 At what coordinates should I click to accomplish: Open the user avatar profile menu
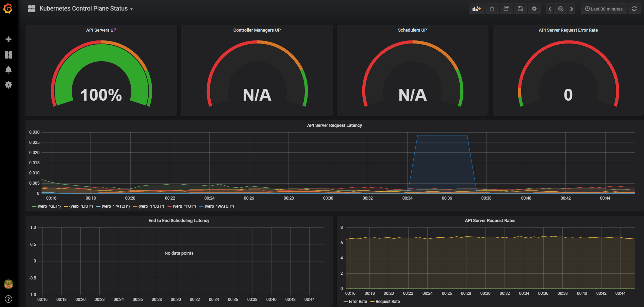[9, 284]
